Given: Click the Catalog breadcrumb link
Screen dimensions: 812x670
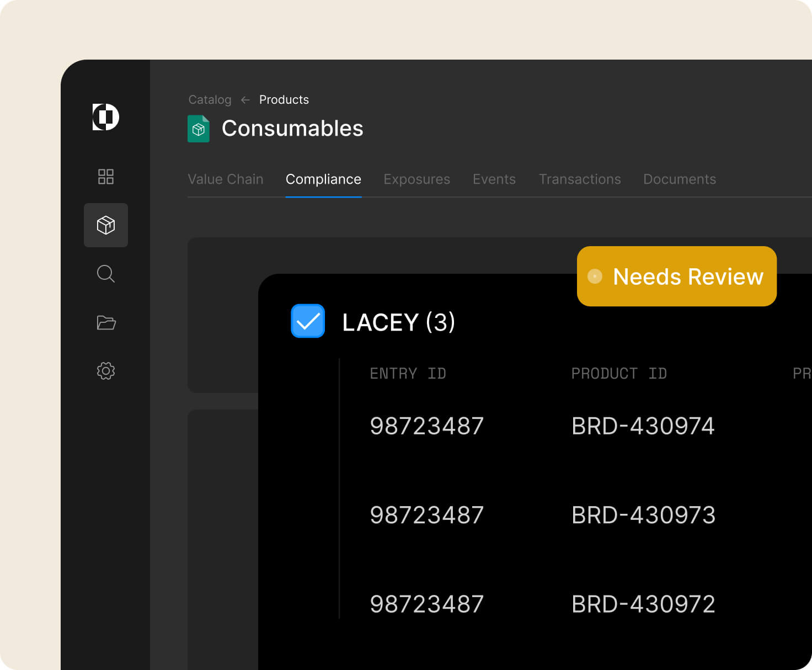Looking at the screenshot, I should [210, 100].
